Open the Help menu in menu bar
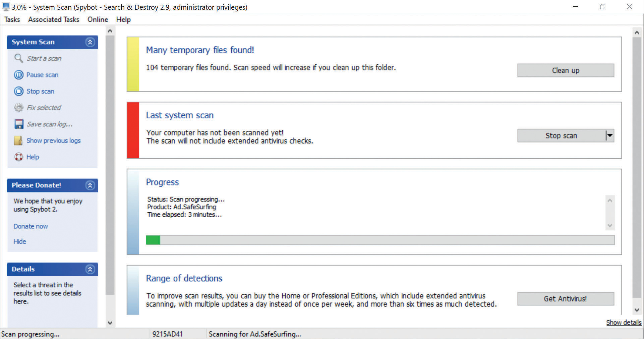This screenshot has width=644, height=339. click(123, 19)
